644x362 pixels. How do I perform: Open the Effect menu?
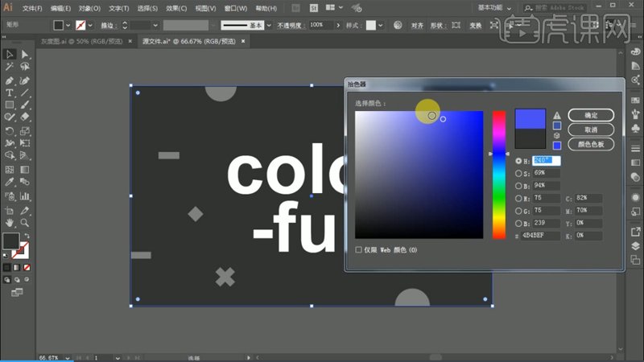point(176,8)
